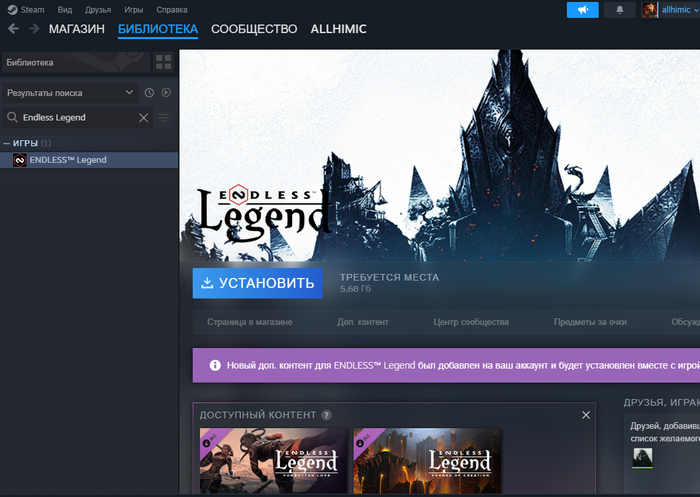Viewport: 700px width, 497px height.
Task: Open the allhimic account dropdown
Action: 679,9
